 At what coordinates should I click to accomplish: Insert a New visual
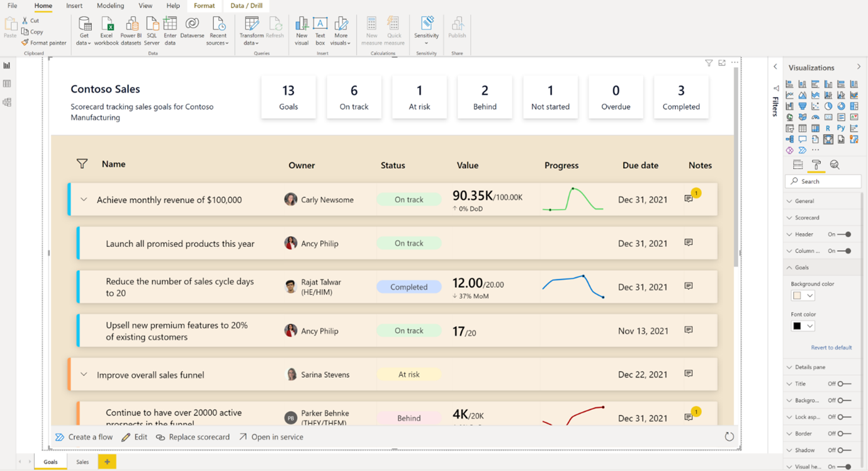[x=302, y=31]
